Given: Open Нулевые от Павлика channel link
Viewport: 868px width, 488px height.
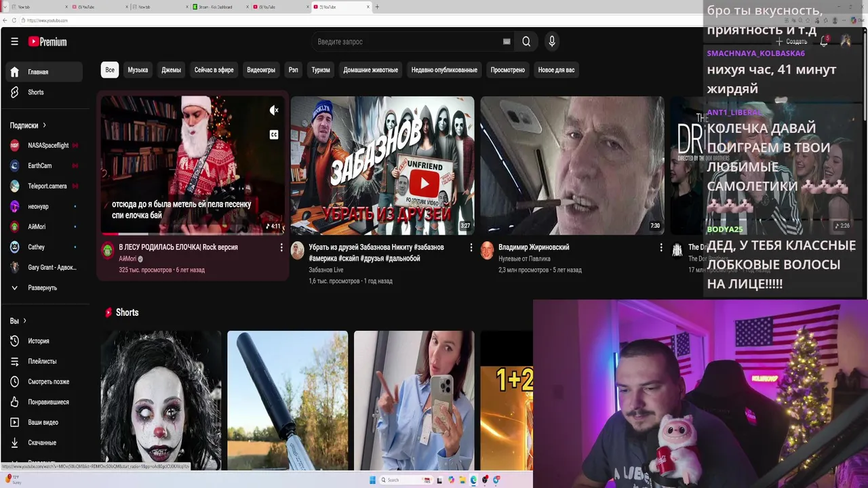Looking at the screenshot, I should tap(524, 259).
